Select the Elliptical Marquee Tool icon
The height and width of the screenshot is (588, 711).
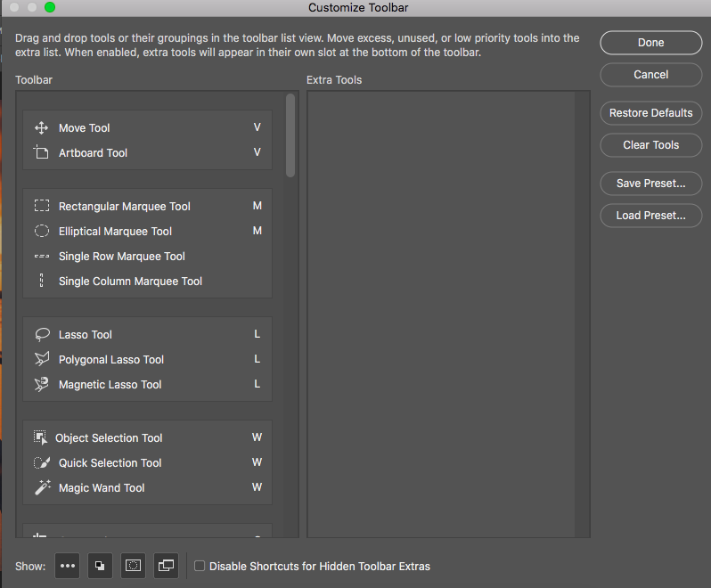coord(42,231)
